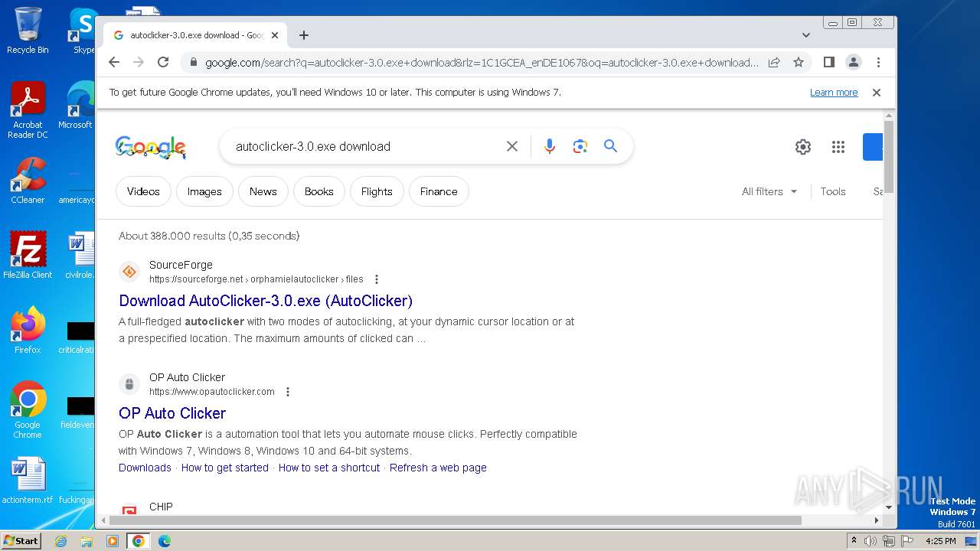
Task: Start voice search with microphone
Action: tap(549, 146)
